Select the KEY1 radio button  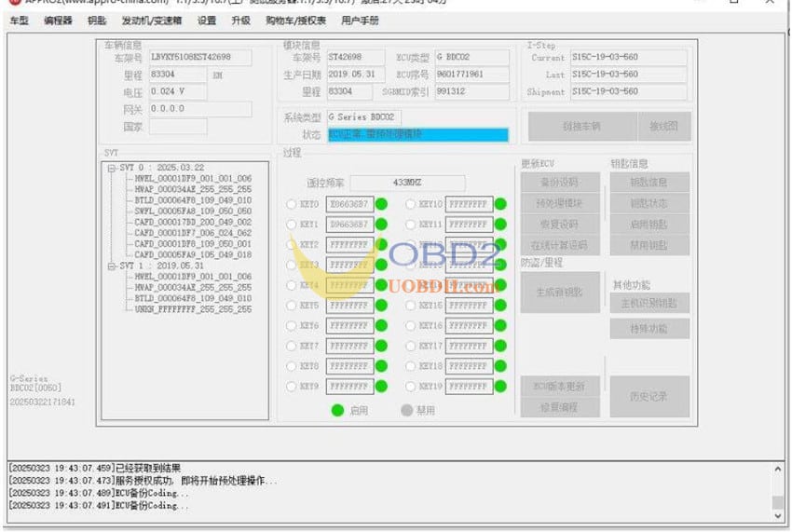click(291, 225)
